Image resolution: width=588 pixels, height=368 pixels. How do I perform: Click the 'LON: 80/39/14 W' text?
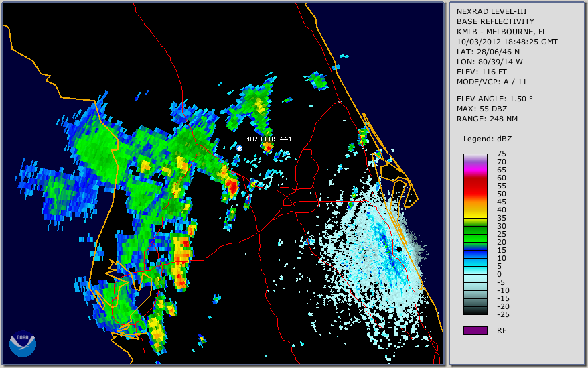490,62
